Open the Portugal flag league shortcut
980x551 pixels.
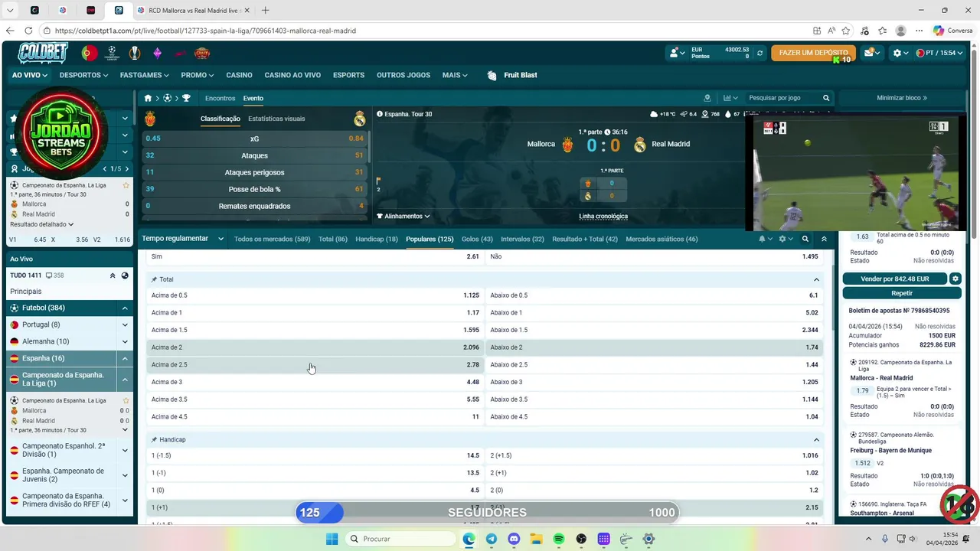pyautogui.click(x=90, y=53)
